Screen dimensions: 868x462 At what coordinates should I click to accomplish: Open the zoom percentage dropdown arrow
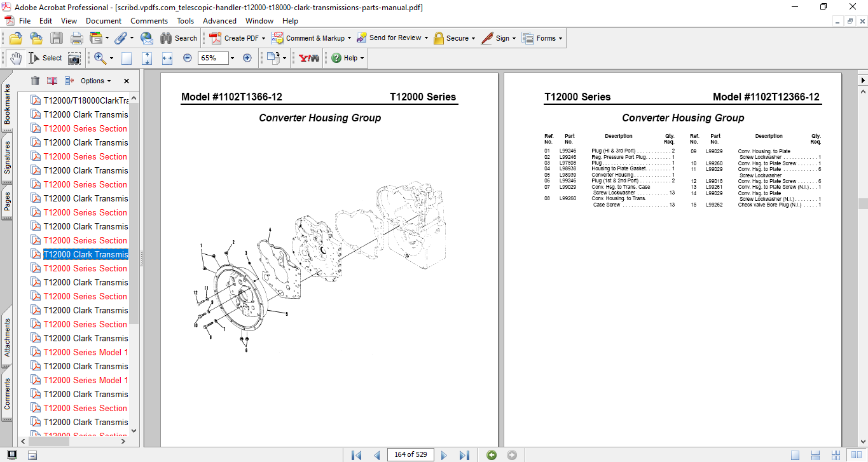pos(231,58)
